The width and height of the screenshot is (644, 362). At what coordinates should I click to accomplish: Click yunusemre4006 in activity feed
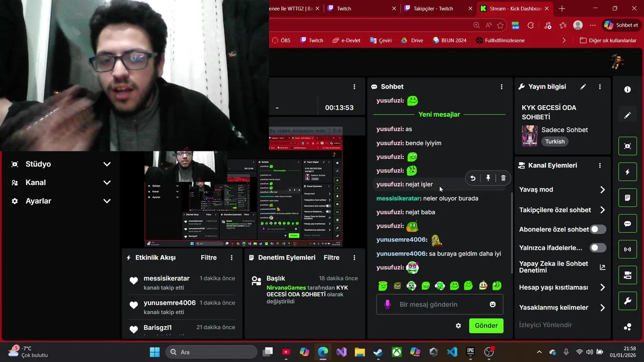(x=170, y=303)
